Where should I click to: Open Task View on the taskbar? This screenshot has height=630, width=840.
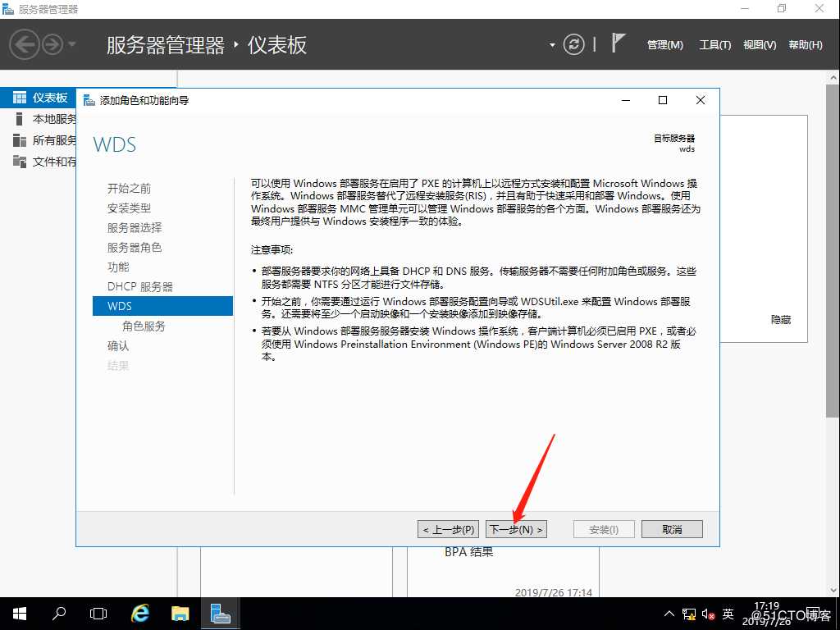[98, 614]
